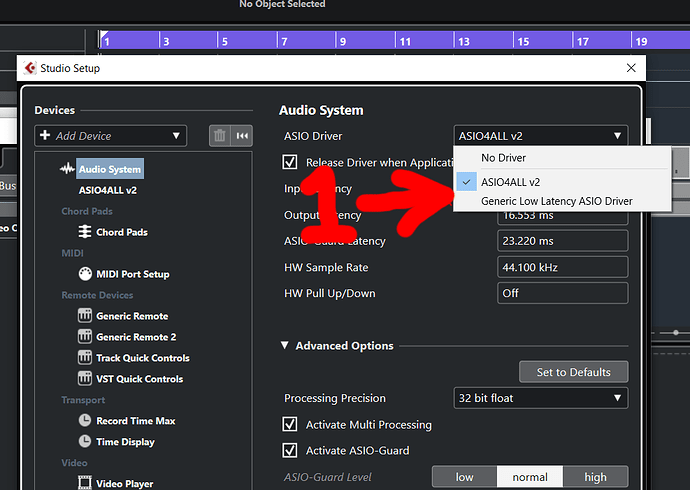Click the ASIO-Guard Latency value field
Screen dimensions: 690x490
[562, 241]
